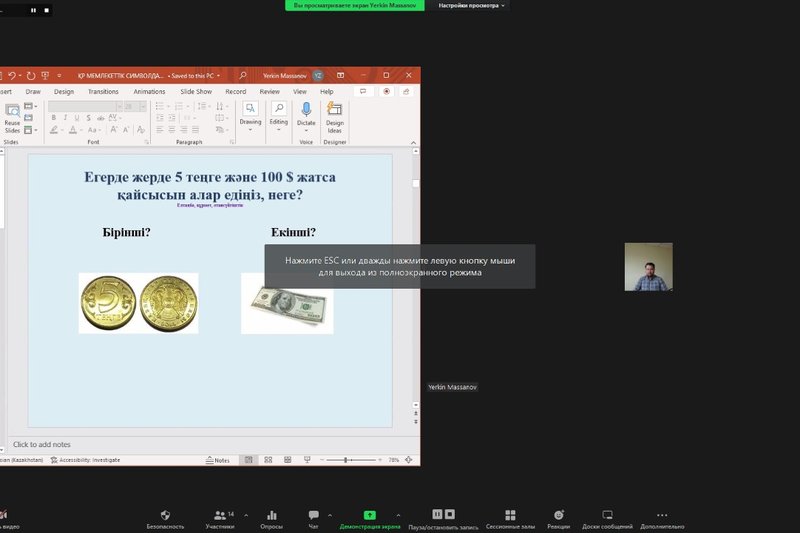
Task: Toggle Bold formatting in the Font group
Action: pos(54,118)
